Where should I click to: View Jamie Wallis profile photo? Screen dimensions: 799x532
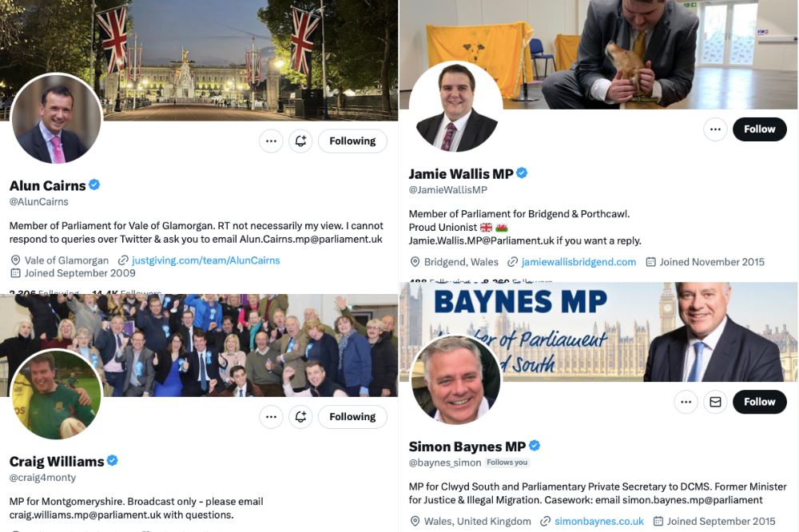[456, 106]
